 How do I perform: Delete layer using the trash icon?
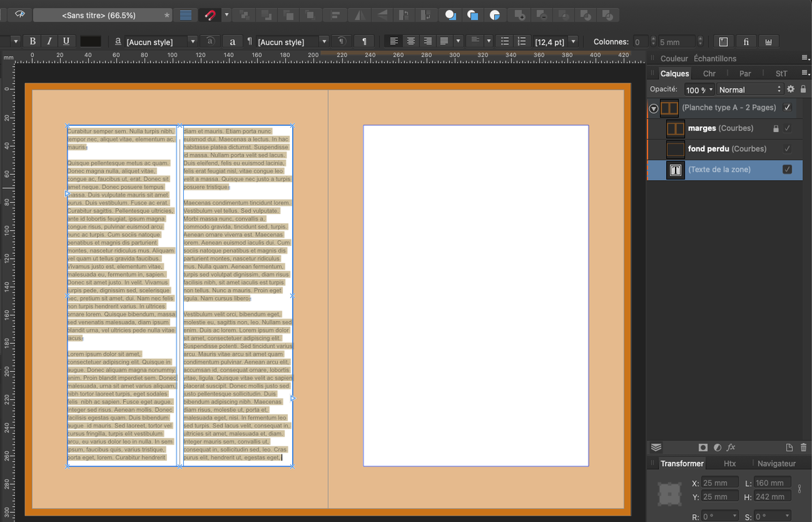point(804,448)
